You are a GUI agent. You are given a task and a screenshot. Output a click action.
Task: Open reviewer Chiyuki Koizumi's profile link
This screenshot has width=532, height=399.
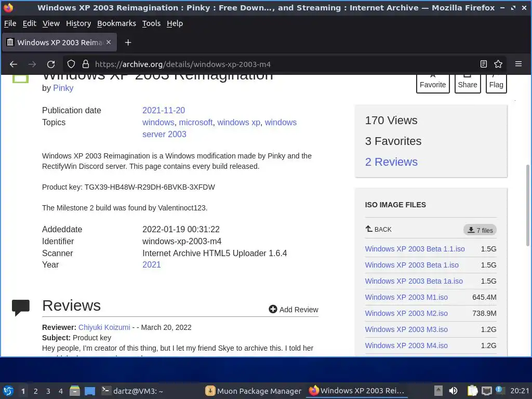pyautogui.click(x=104, y=327)
